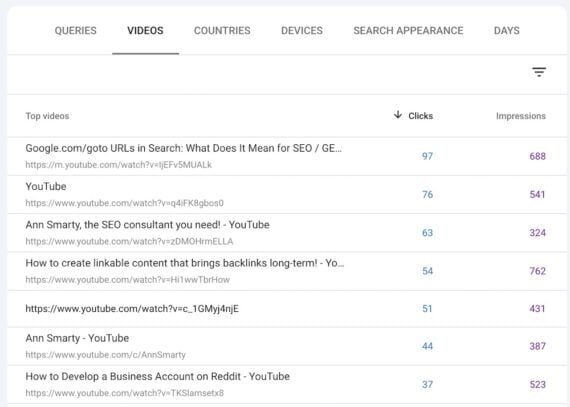This screenshot has height=407, width=570.
Task: Click the URL ending Hi1wwTbrHow
Action: point(128,279)
